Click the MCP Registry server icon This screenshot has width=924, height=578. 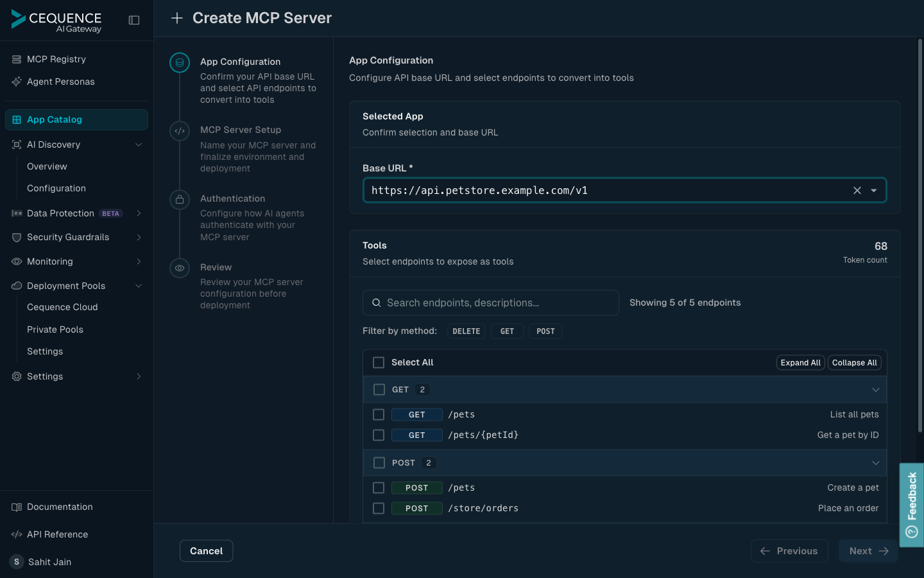click(17, 59)
